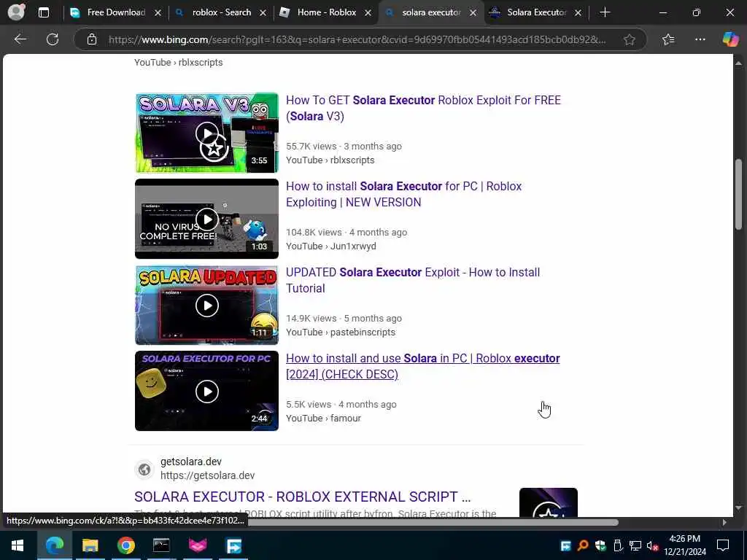Open the Favorites list icon
This screenshot has height=560, width=747.
[x=668, y=39]
